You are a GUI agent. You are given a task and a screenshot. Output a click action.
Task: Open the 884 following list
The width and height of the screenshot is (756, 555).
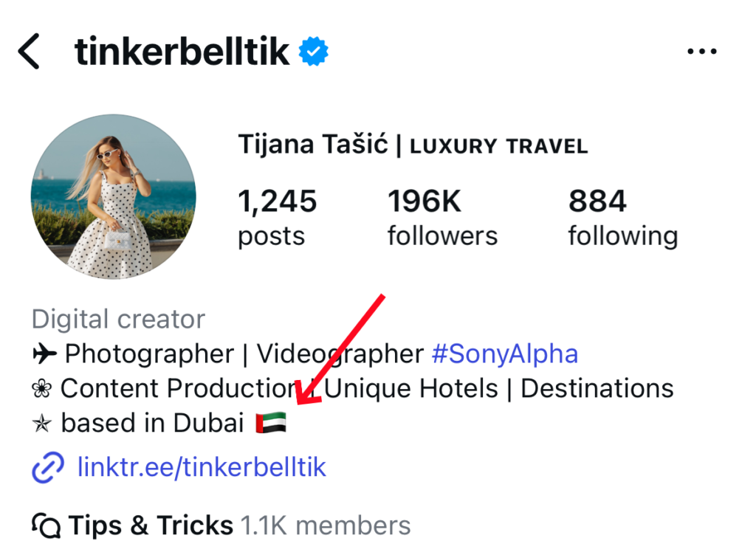pos(622,217)
